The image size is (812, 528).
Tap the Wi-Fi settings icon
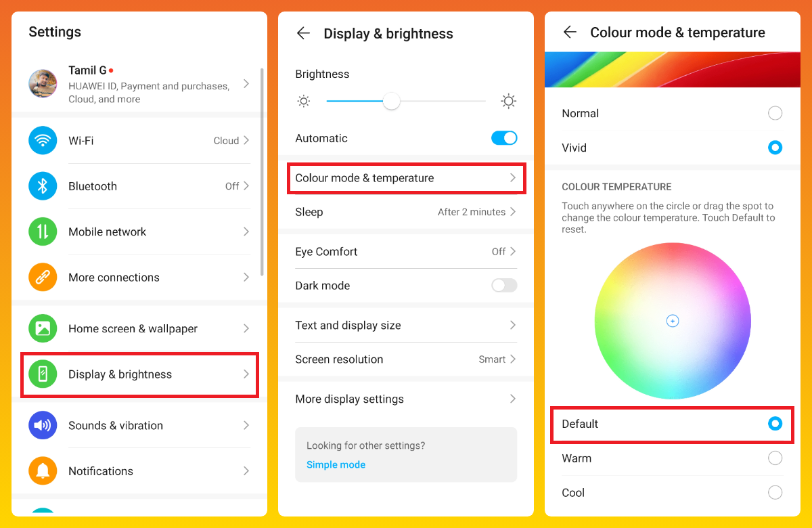tap(43, 141)
